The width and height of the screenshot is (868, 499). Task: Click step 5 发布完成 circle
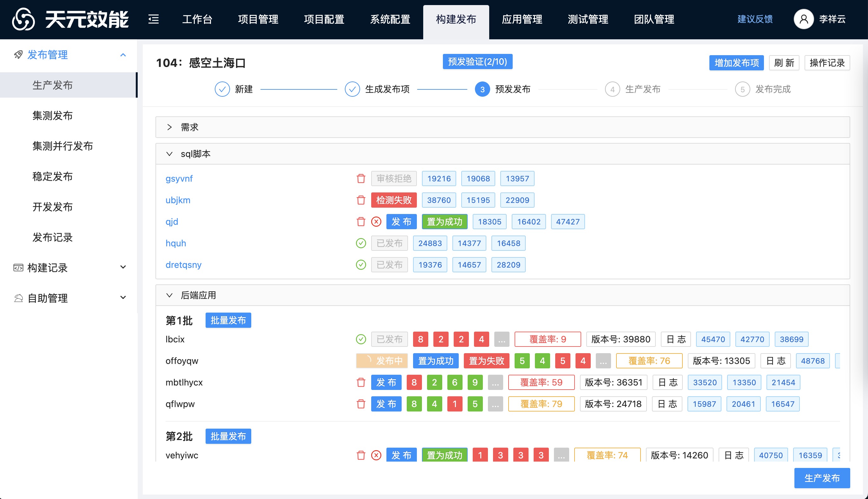(x=742, y=89)
